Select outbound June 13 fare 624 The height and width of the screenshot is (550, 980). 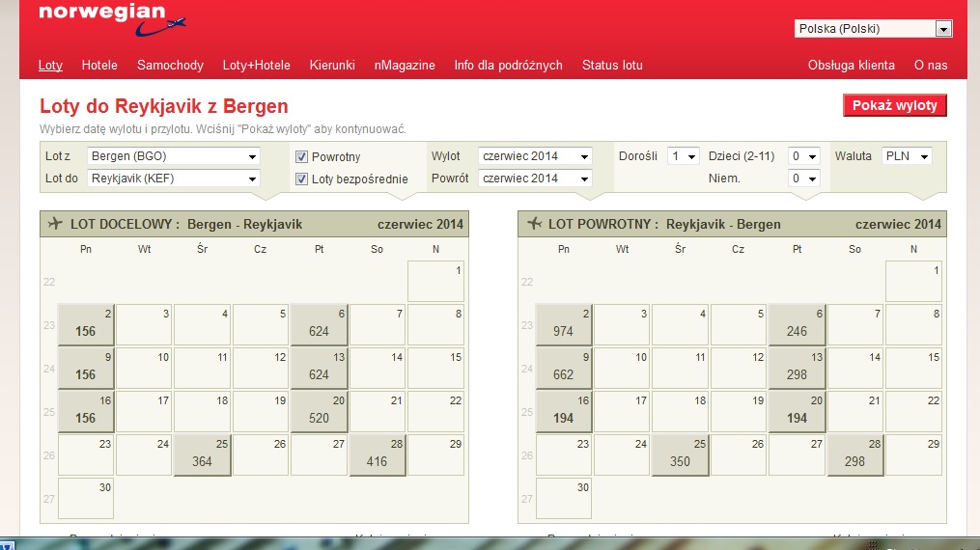pos(319,369)
